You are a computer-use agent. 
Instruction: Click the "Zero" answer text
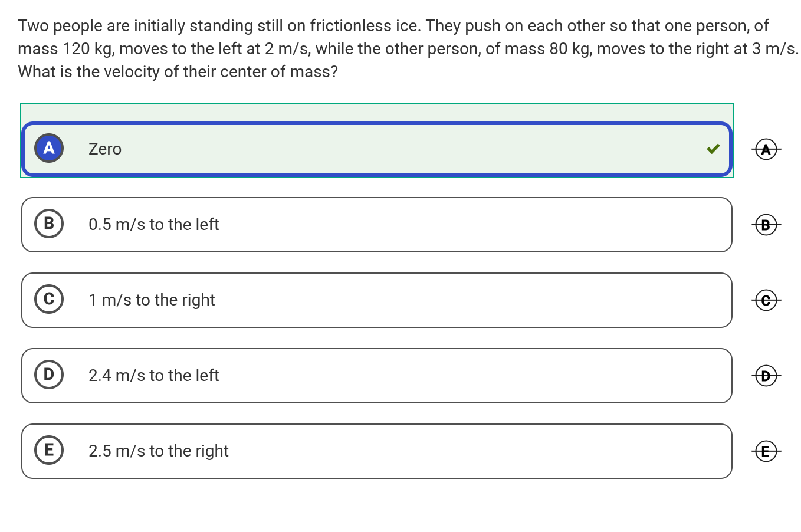tap(105, 149)
